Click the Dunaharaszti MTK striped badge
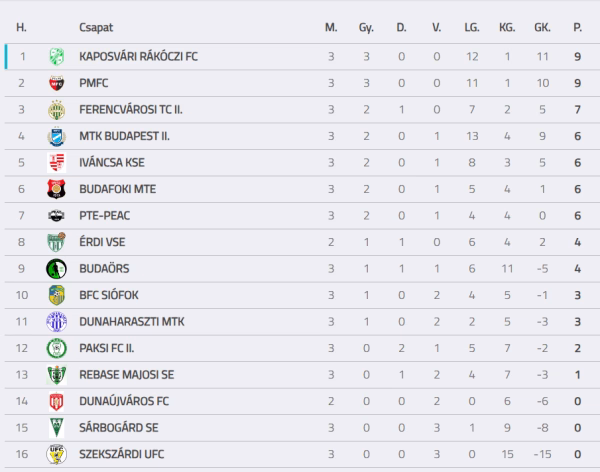The image size is (600, 472). point(57,322)
